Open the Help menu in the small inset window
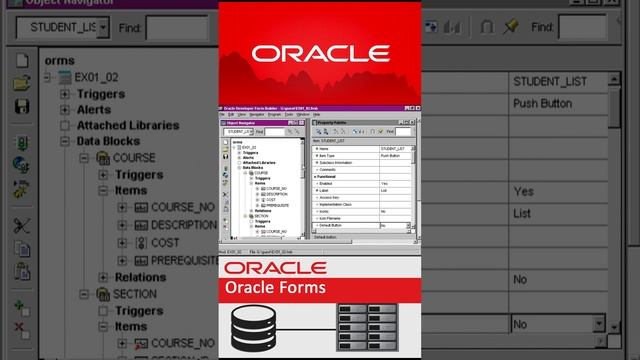 [316, 115]
